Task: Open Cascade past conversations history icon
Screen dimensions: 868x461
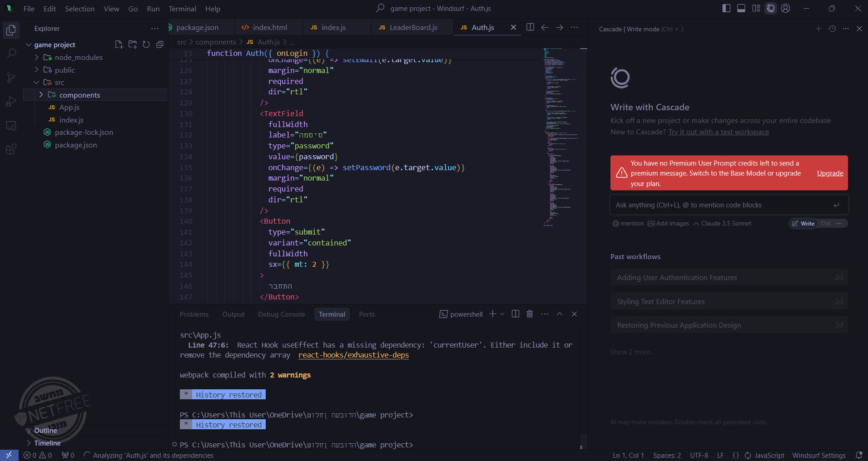Action: click(832, 29)
